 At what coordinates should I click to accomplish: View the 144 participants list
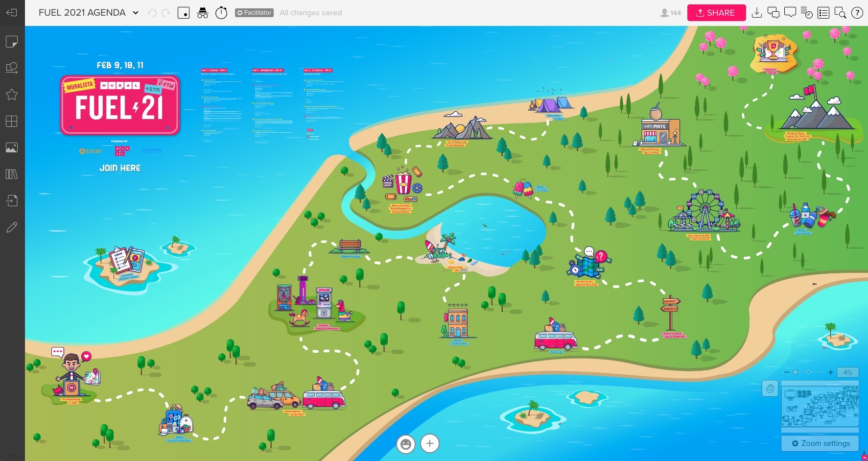pyautogui.click(x=671, y=13)
